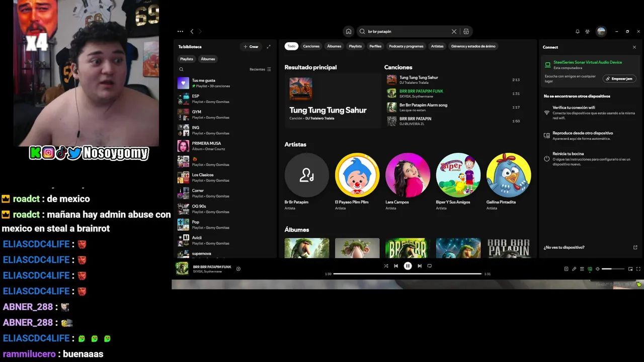644x362 pixels.
Task: Go back with the left arrow
Action: [x=192, y=31]
